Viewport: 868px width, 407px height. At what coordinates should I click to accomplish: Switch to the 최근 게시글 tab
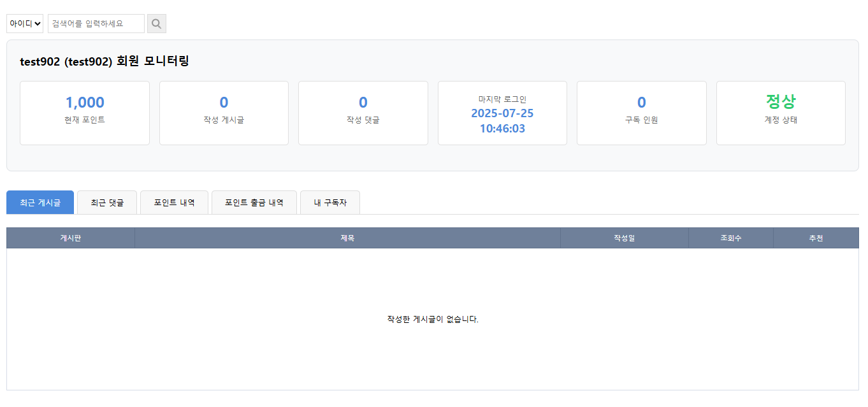coord(40,203)
